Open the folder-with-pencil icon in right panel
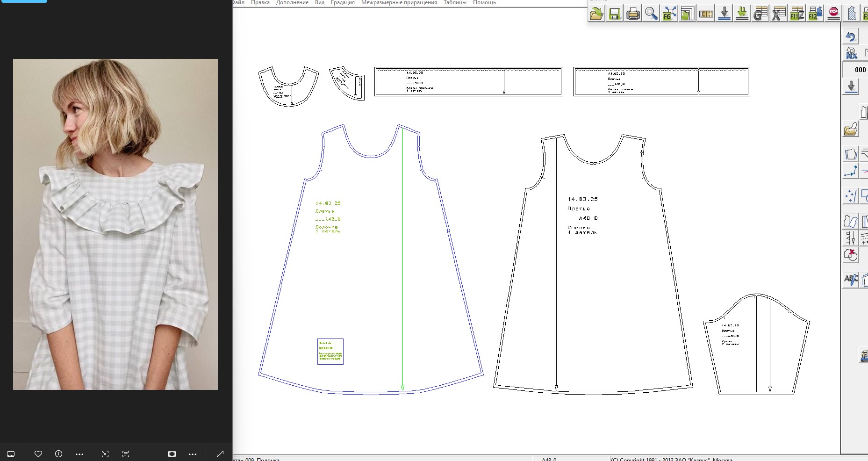 tap(851, 130)
